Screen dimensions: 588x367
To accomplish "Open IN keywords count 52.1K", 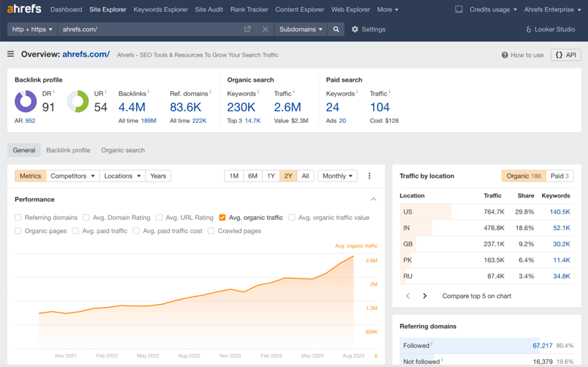I will [561, 228].
